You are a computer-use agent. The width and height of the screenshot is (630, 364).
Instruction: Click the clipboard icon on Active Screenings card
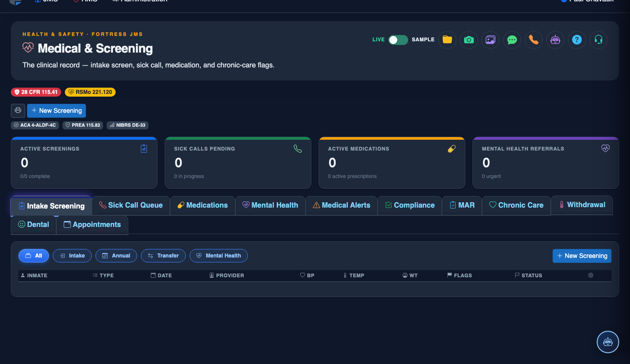[144, 149]
